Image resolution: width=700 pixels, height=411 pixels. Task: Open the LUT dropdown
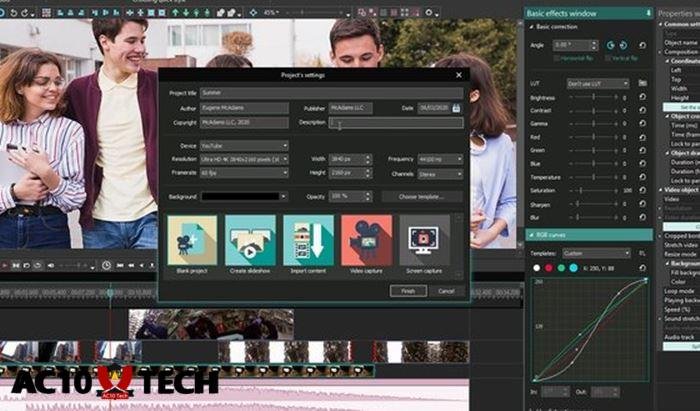(598, 83)
